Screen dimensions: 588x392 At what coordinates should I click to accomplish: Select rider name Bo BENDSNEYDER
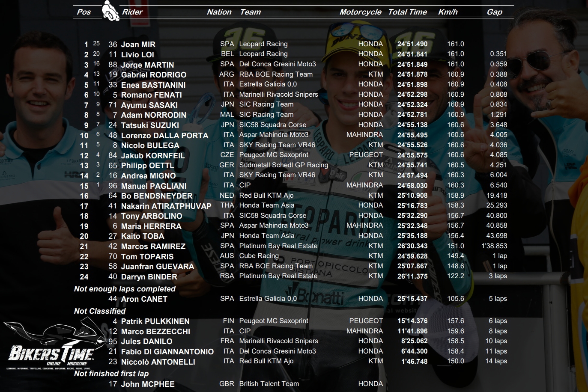point(157,196)
